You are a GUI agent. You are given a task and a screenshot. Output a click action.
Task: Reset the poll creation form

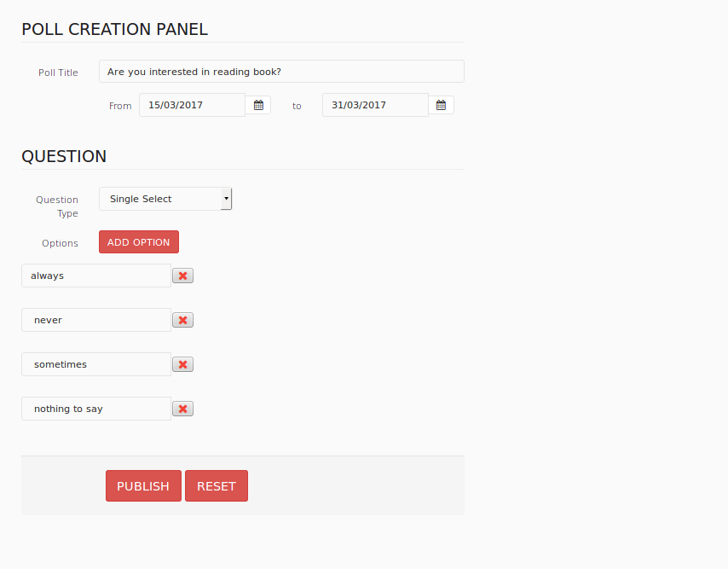[216, 485]
